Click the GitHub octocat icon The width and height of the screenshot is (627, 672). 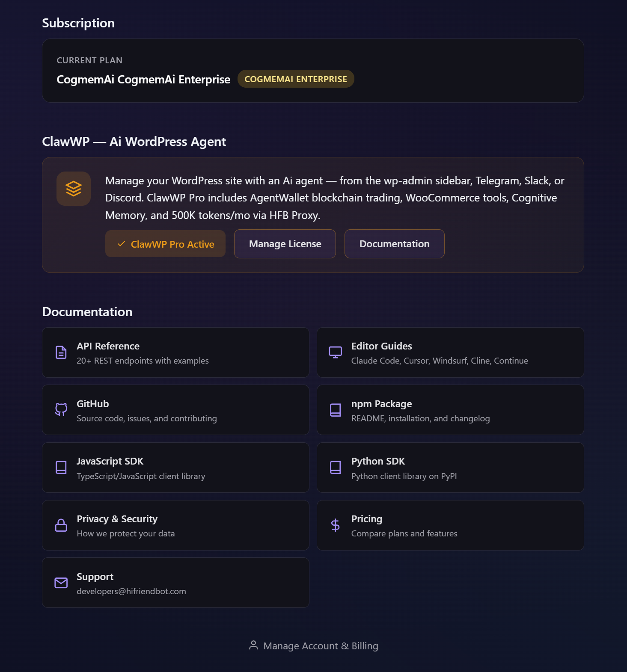click(x=61, y=409)
